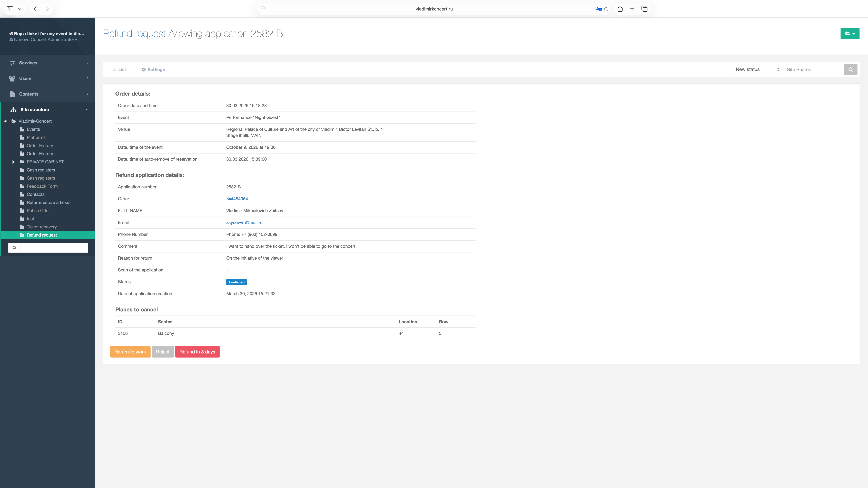The height and width of the screenshot is (488, 868).
Task: Expand the PRIVATE CABINET folder
Action: tap(14, 162)
